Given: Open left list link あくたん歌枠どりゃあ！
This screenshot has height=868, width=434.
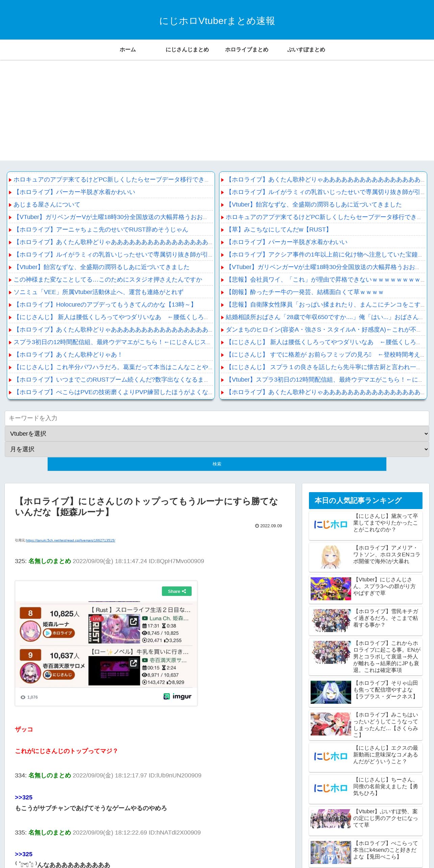Looking at the screenshot, I should pyautogui.click(x=68, y=355).
